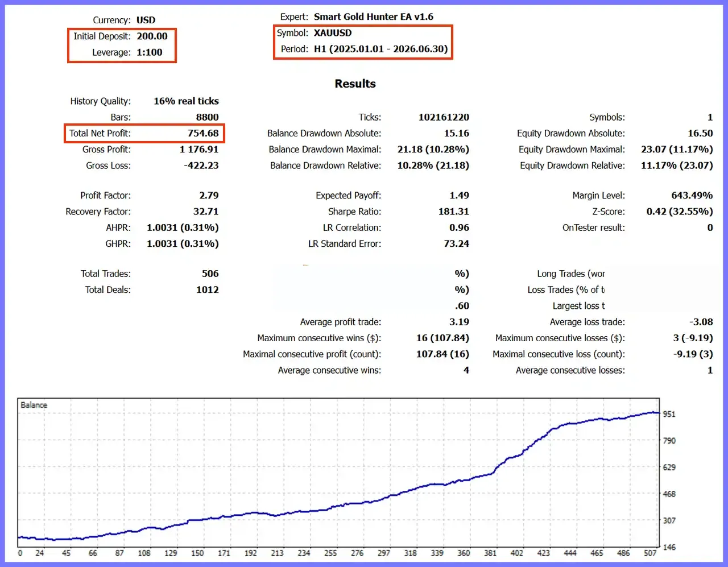Click the Expert name Smart Gold Hunter EA v1.6
This screenshot has height=567, width=728.
coord(374,16)
